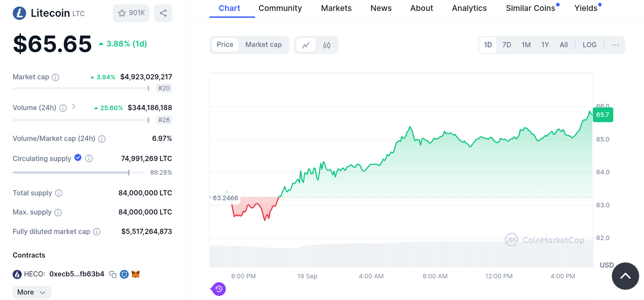Click the Market cap info icon
644x300 pixels.
click(x=56, y=77)
